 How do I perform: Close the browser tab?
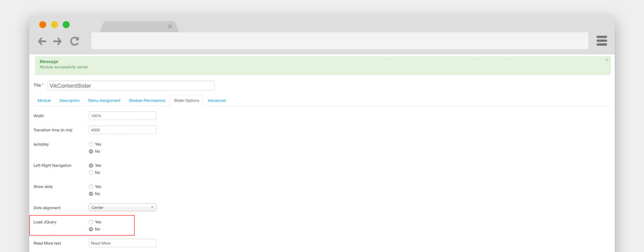[x=170, y=26]
